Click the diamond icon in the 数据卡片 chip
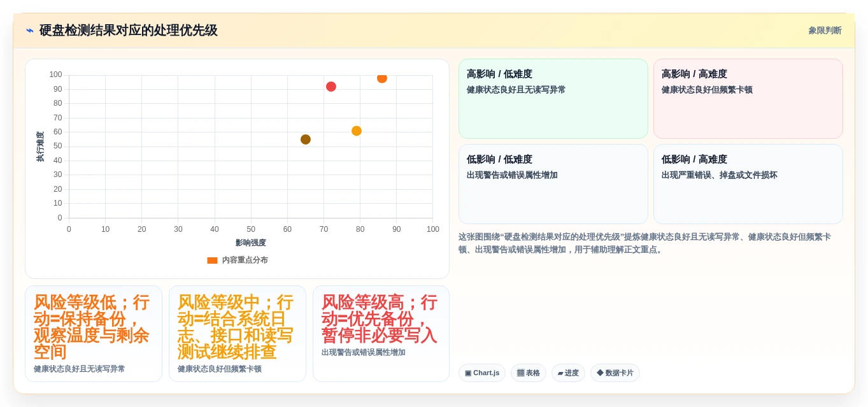This screenshot has height=407, width=868. click(600, 373)
